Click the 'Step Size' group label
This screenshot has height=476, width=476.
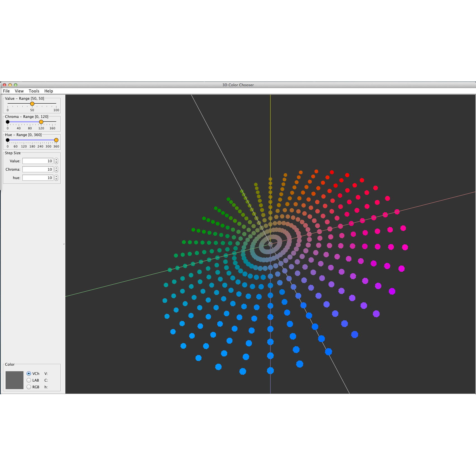13,153
